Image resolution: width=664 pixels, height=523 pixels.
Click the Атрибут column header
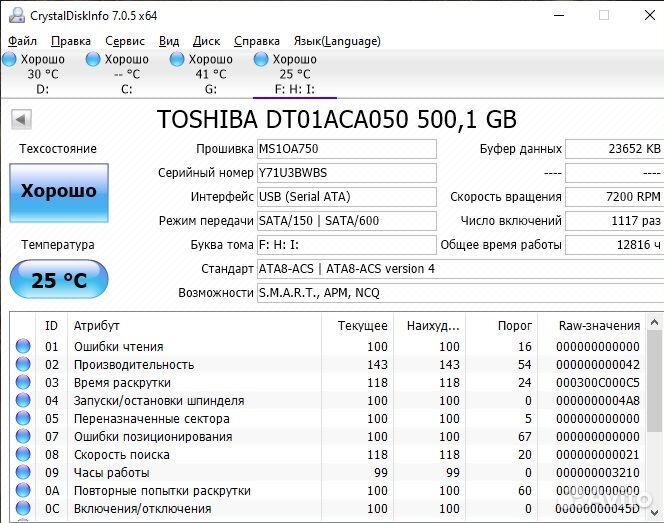coord(194,326)
